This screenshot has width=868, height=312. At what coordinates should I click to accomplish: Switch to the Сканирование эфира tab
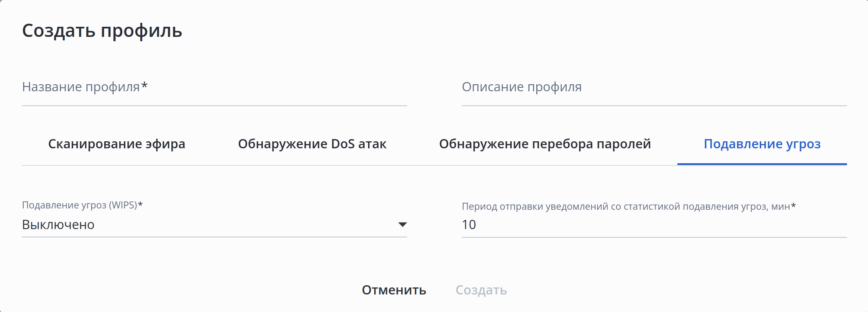pyautogui.click(x=117, y=144)
